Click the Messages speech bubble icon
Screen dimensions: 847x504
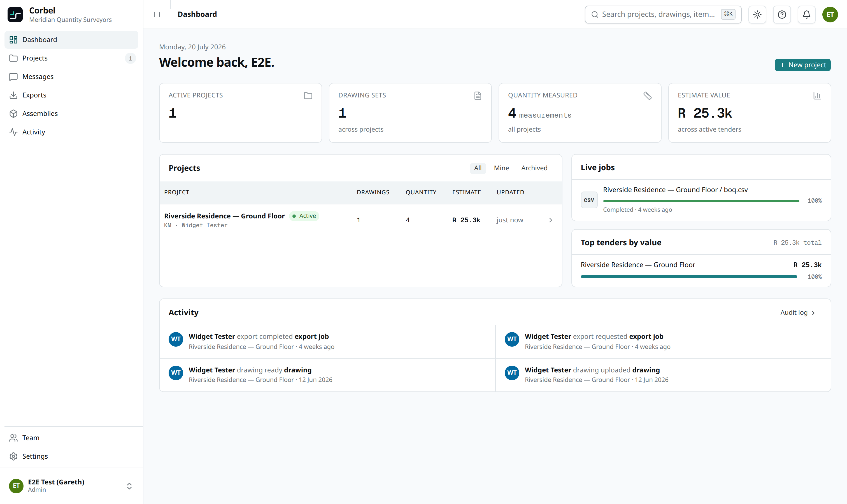(x=13, y=77)
